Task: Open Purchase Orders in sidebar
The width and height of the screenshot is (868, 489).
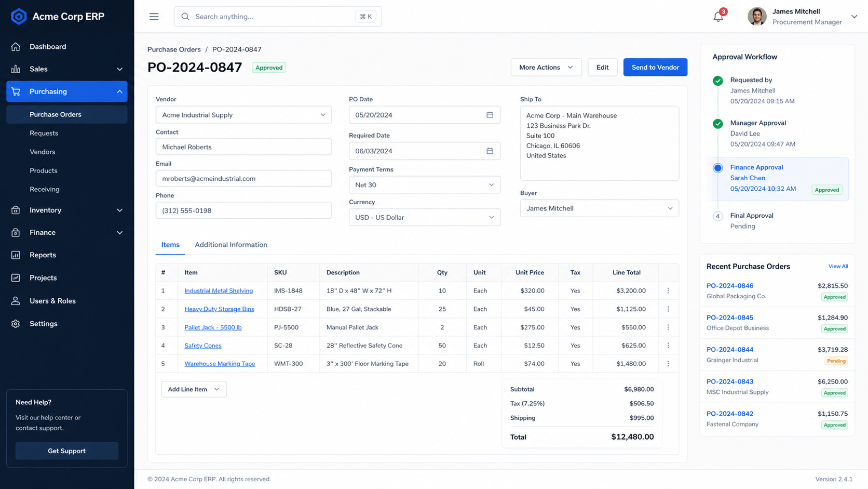Action: pyautogui.click(x=67, y=114)
